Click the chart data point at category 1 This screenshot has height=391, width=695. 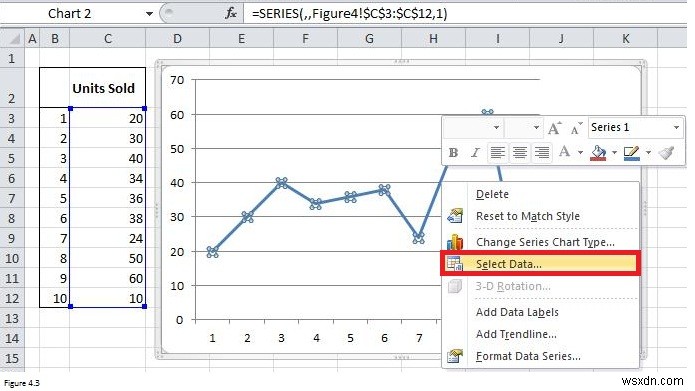(213, 251)
